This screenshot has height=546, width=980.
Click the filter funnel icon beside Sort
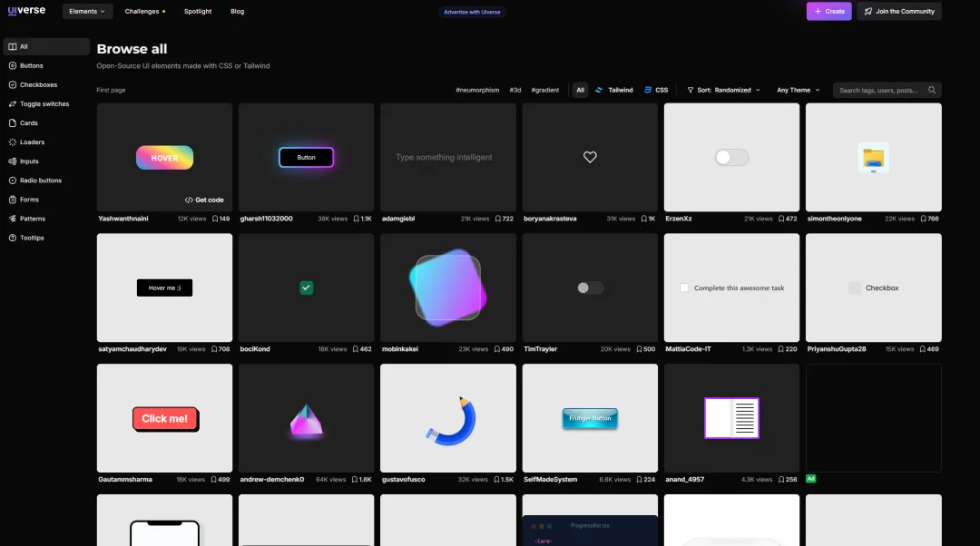690,90
